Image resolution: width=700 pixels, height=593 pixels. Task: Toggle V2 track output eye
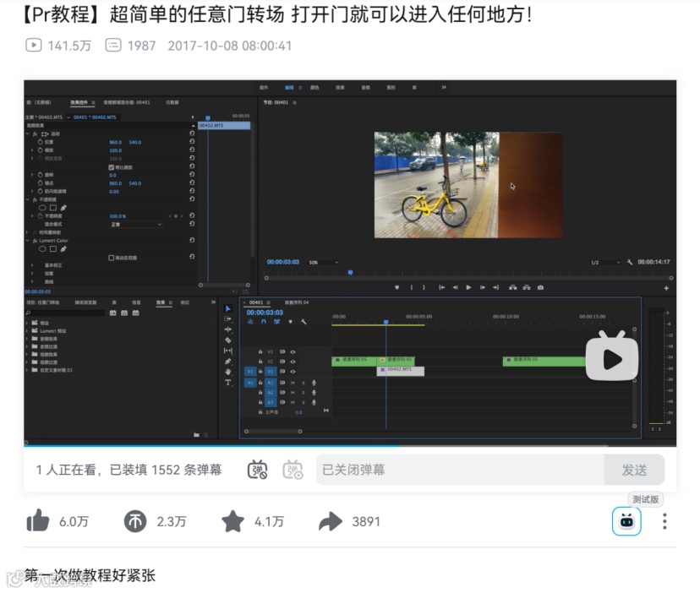(x=293, y=362)
